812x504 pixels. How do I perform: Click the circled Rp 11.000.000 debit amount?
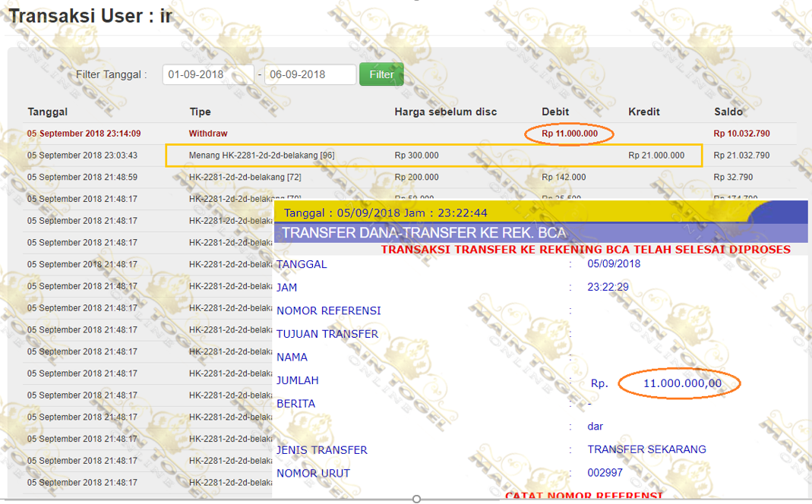tap(570, 134)
